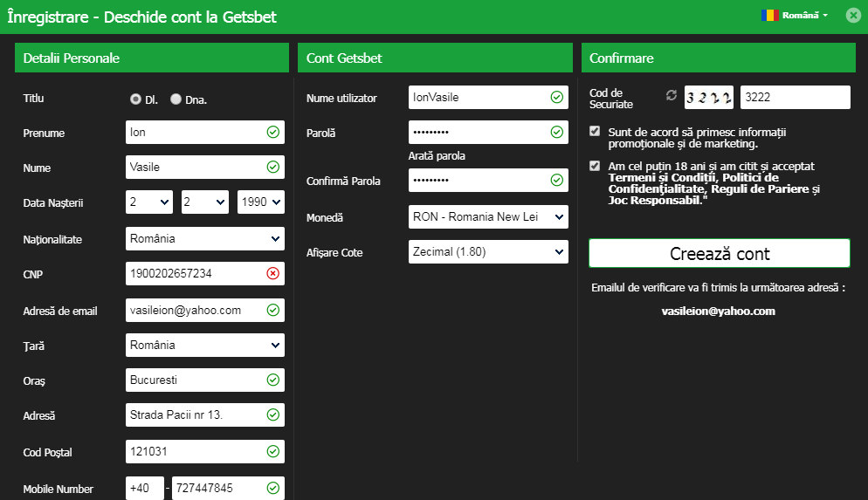Click into the Oraș input field
The width and height of the screenshot is (868, 500).
point(205,380)
